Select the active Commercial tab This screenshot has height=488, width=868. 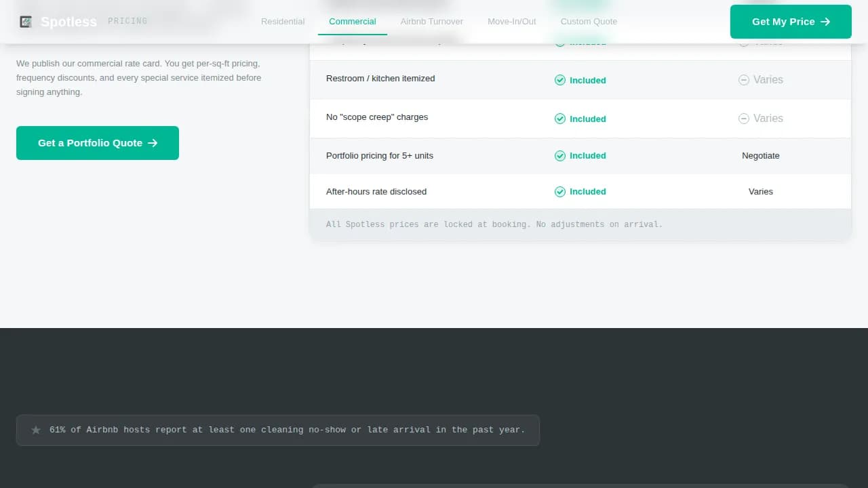352,21
